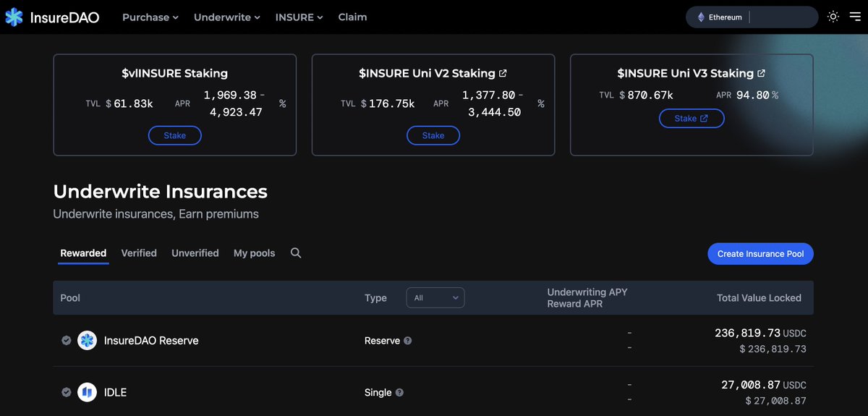Click the InsureDAO brand name
Image resolution: width=868 pixels, height=416 pixels.
(x=64, y=17)
